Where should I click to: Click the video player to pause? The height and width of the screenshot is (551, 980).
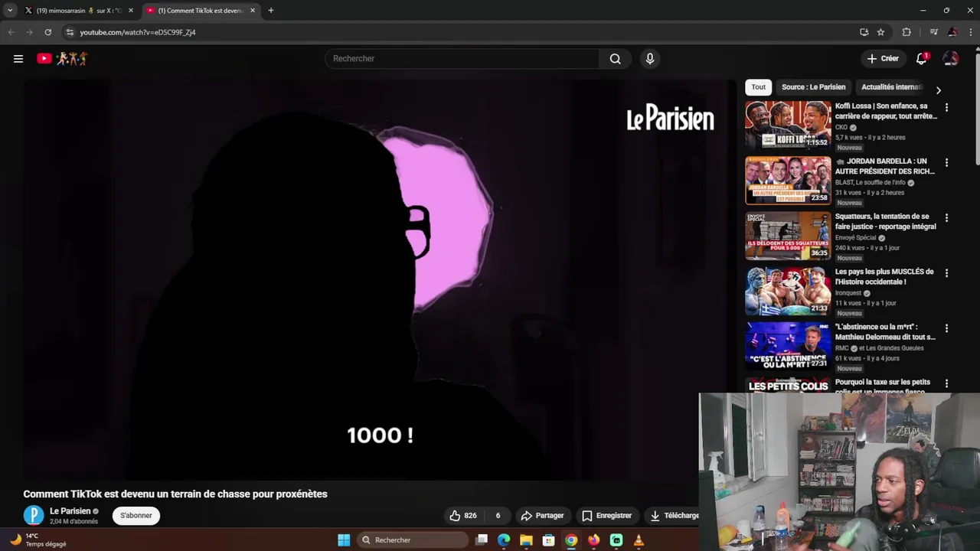380,279
